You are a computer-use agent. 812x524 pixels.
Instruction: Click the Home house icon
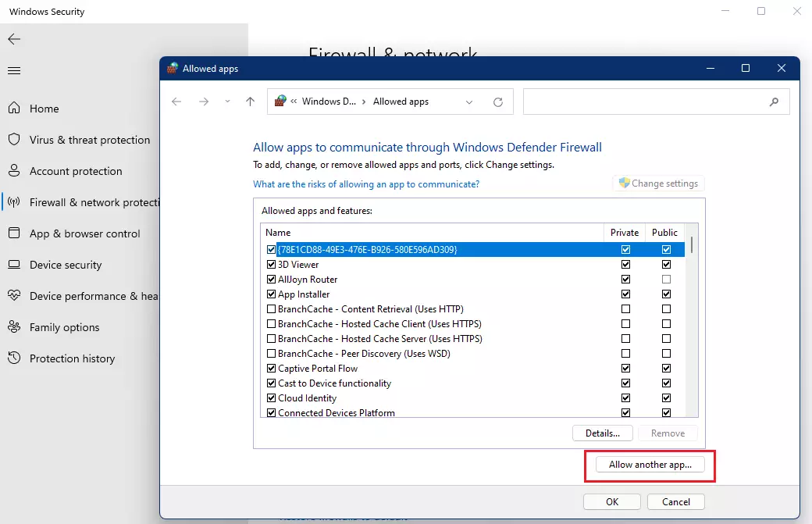tap(14, 108)
